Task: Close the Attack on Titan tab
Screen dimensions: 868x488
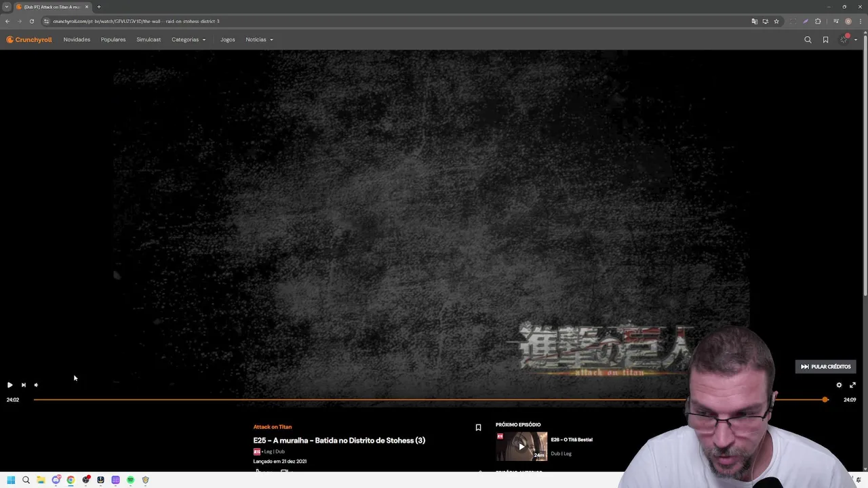Action: coord(87,7)
